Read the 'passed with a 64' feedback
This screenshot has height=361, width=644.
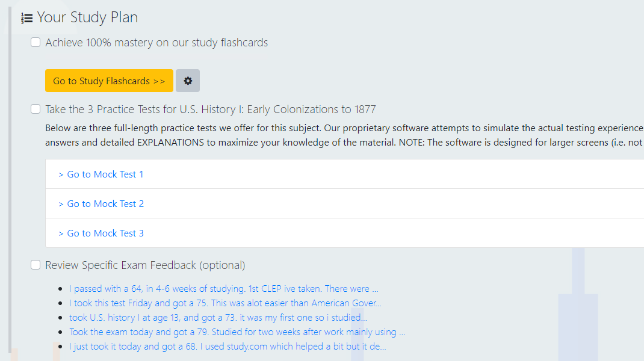click(223, 289)
